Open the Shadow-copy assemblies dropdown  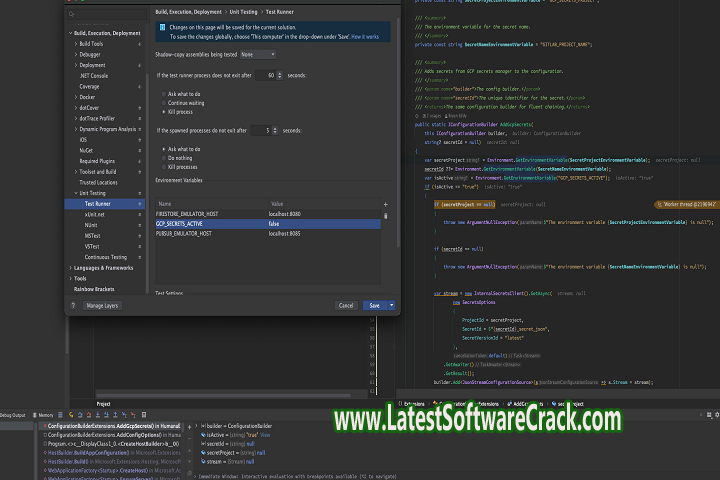pyautogui.click(x=258, y=54)
